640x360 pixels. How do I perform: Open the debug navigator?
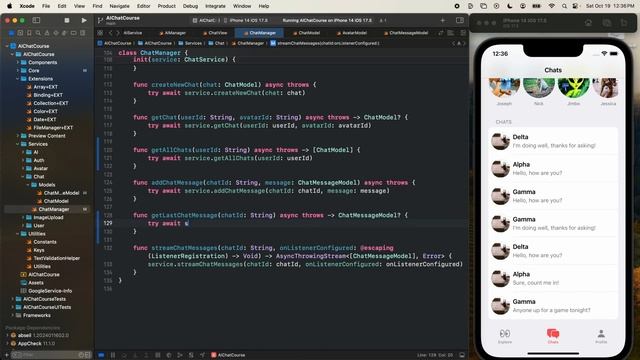tap(64, 33)
